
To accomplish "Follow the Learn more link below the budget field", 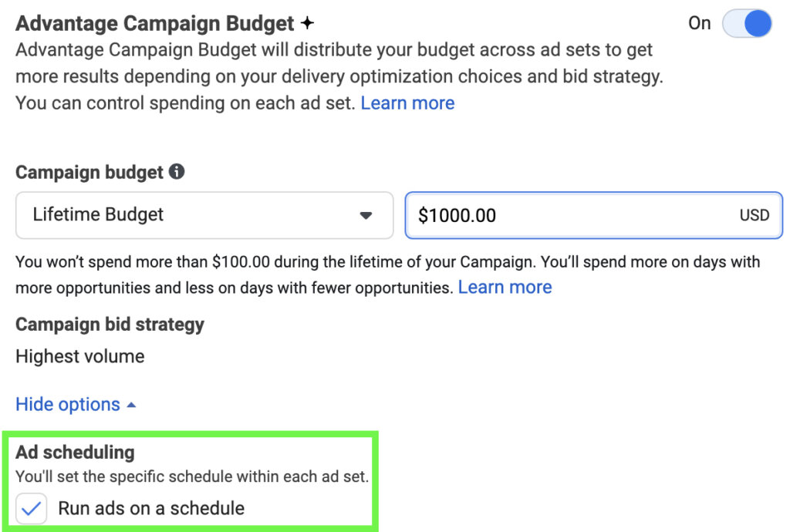I will tap(505, 287).
